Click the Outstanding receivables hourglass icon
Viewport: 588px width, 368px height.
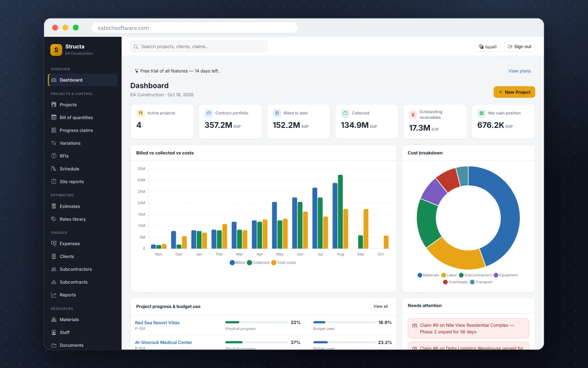[x=413, y=115]
